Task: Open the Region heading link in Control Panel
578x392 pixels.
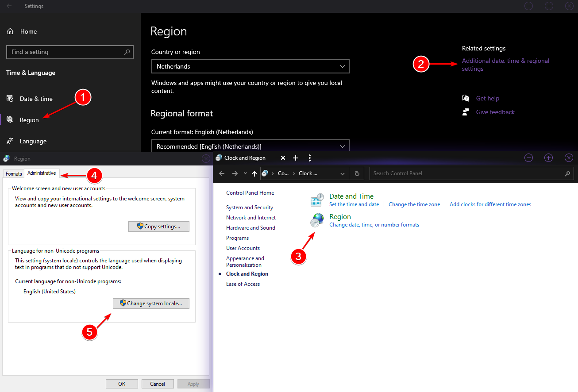Action: click(x=340, y=217)
